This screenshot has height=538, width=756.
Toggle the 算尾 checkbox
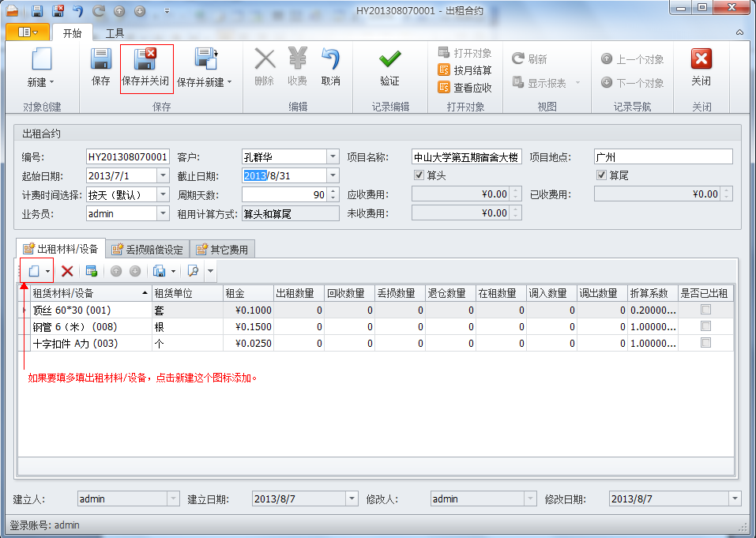[601, 175]
